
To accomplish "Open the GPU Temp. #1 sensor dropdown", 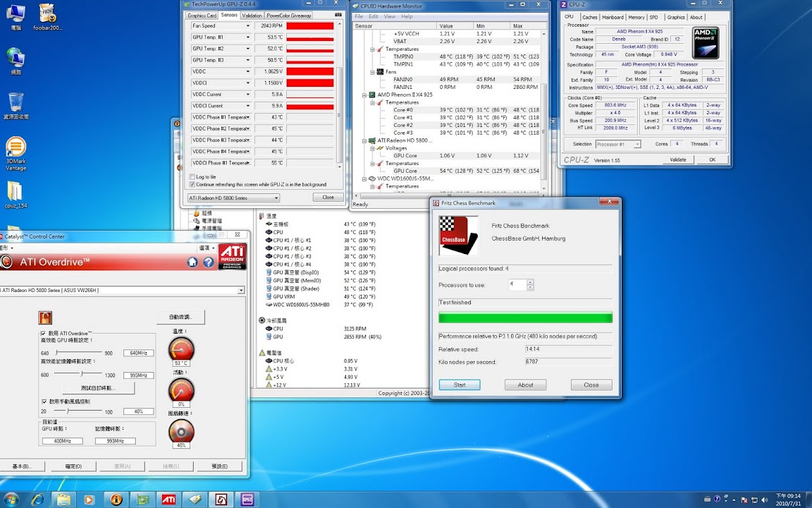I will click(x=247, y=37).
